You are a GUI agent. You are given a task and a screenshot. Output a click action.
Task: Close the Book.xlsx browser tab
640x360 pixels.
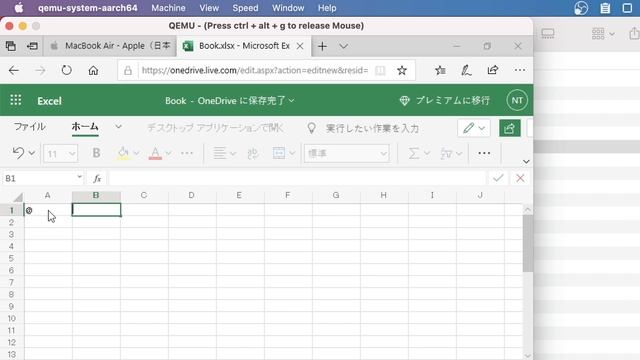[x=300, y=46]
